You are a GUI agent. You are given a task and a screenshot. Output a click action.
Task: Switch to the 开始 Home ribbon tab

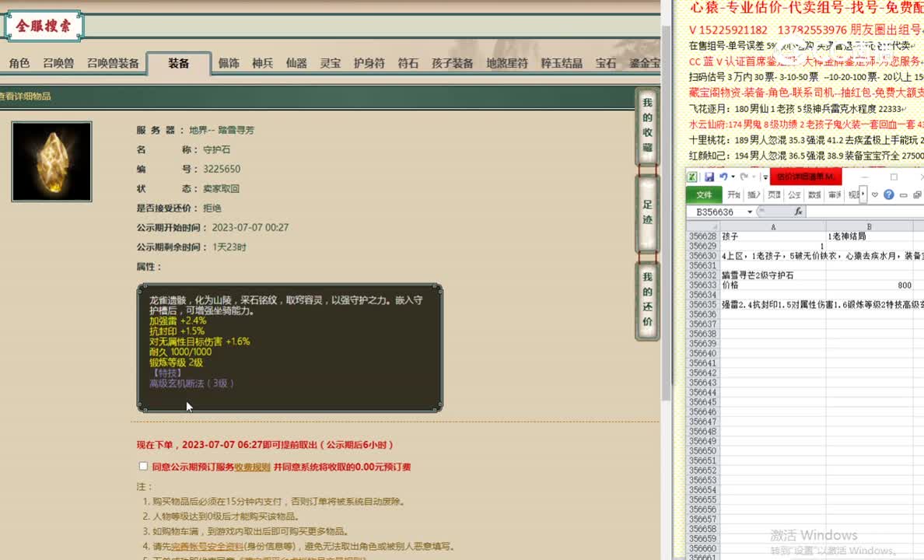(x=733, y=194)
